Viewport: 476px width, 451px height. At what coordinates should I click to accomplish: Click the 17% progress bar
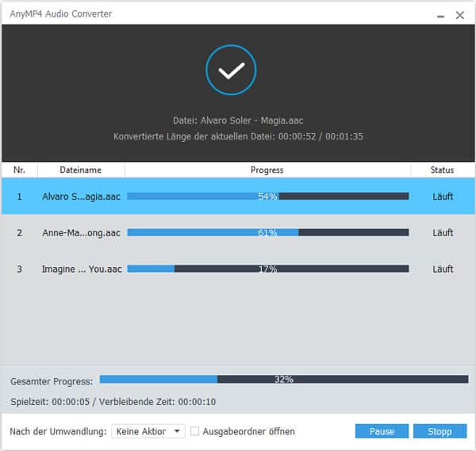tap(268, 269)
